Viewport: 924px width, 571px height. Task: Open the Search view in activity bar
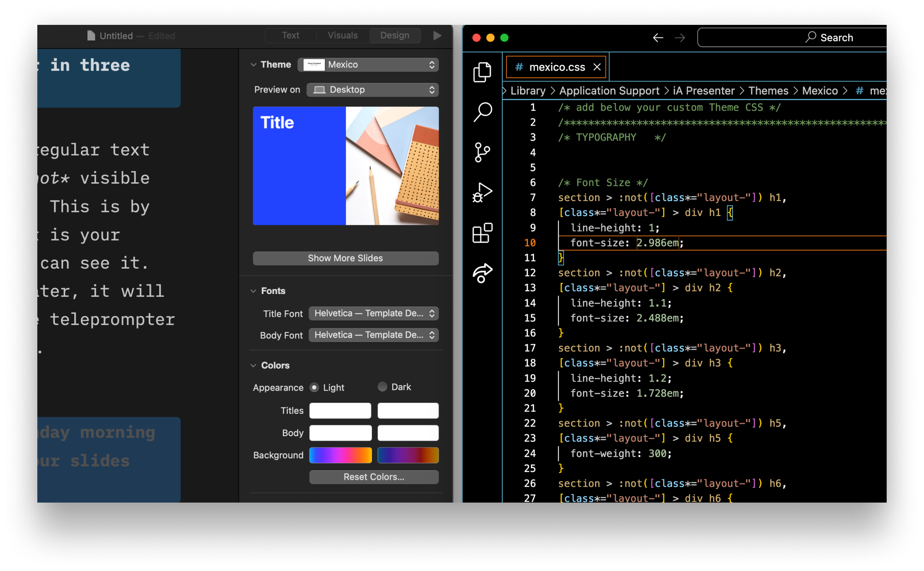coord(482,112)
